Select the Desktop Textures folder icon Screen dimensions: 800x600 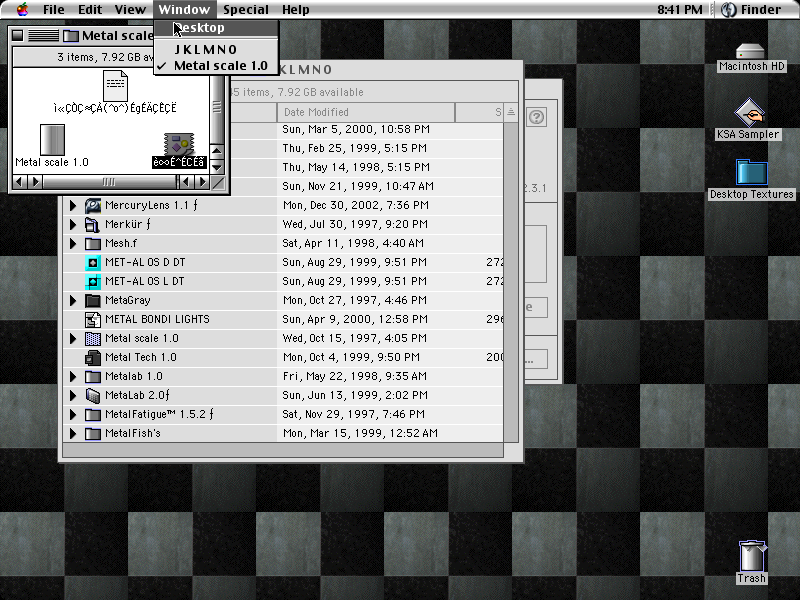752,172
